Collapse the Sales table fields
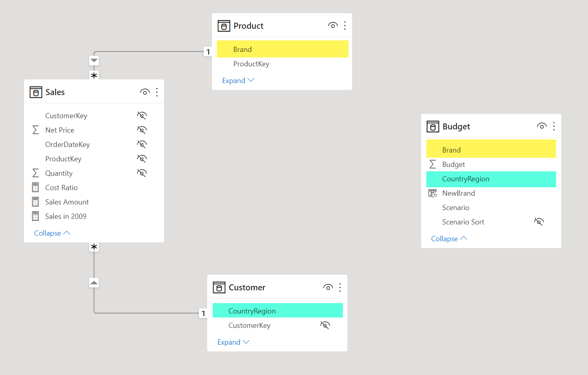Viewport: 588px width, 375px height. click(52, 233)
